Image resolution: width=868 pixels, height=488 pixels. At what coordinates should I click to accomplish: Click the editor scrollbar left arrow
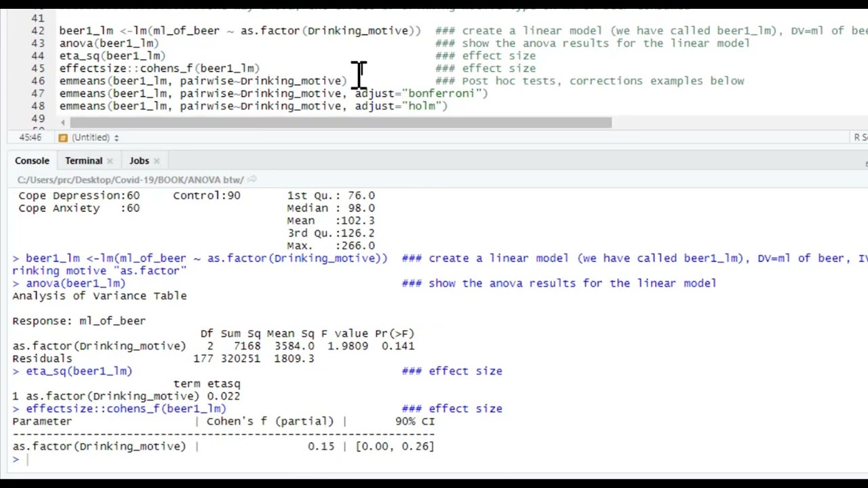(62, 123)
